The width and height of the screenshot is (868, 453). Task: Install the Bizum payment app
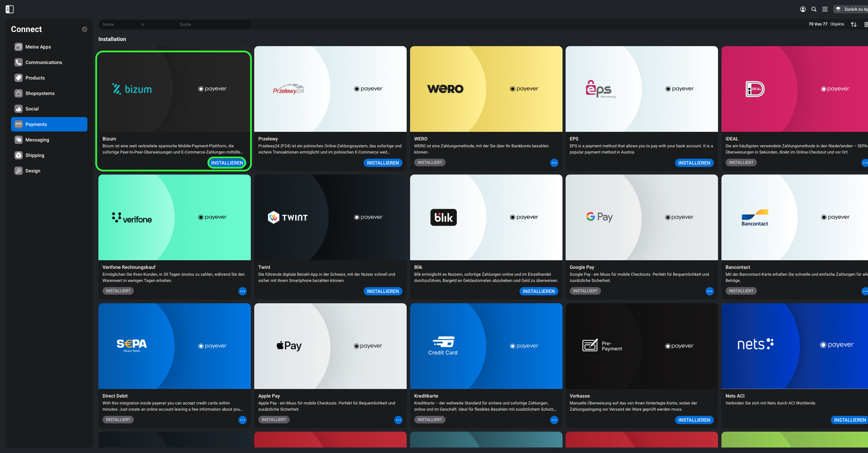pyautogui.click(x=227, y=163)
